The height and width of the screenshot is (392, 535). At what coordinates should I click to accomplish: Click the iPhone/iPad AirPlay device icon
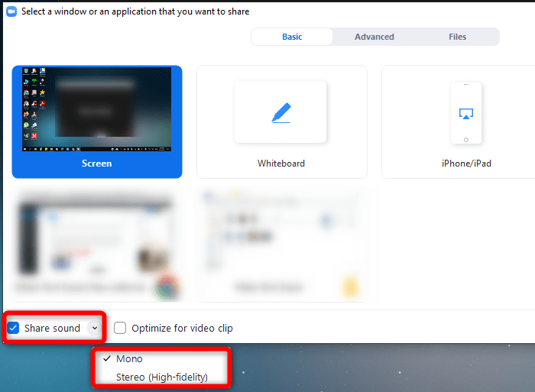466,113
